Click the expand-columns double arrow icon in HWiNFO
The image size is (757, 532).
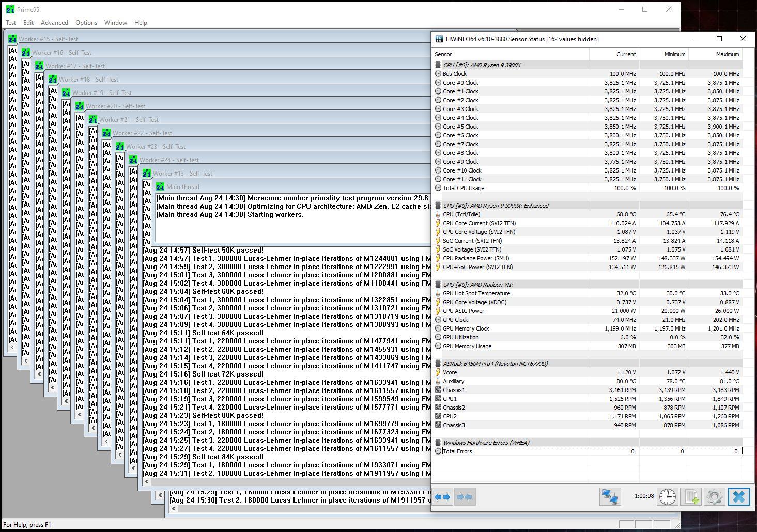click(x=442, y=497)
